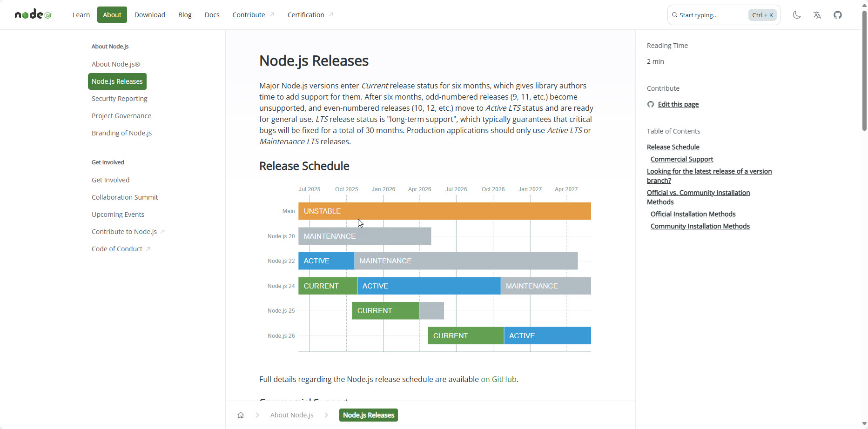The width and height of the screenshot is (868, 429).
Task: Go to Docs in navigation
Action: 212,15
